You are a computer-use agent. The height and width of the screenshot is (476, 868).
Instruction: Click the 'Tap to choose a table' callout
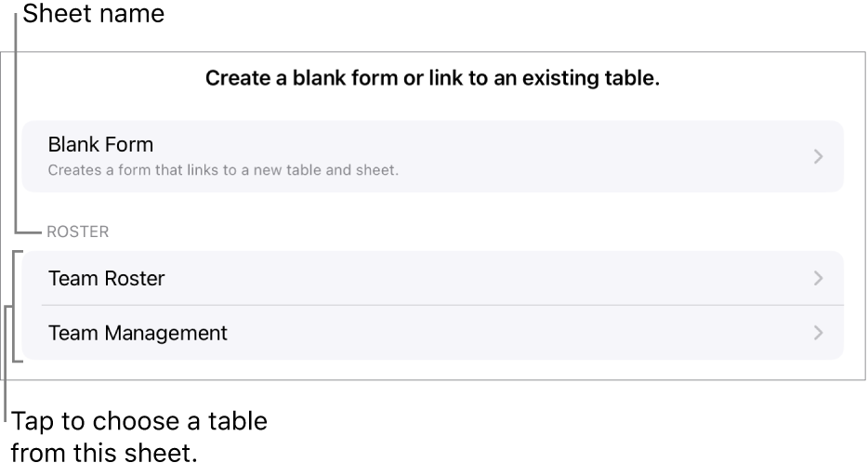[139, 421]
